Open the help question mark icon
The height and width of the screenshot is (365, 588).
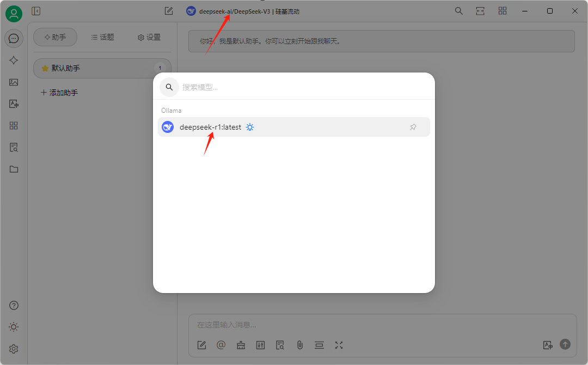point(14,306)
